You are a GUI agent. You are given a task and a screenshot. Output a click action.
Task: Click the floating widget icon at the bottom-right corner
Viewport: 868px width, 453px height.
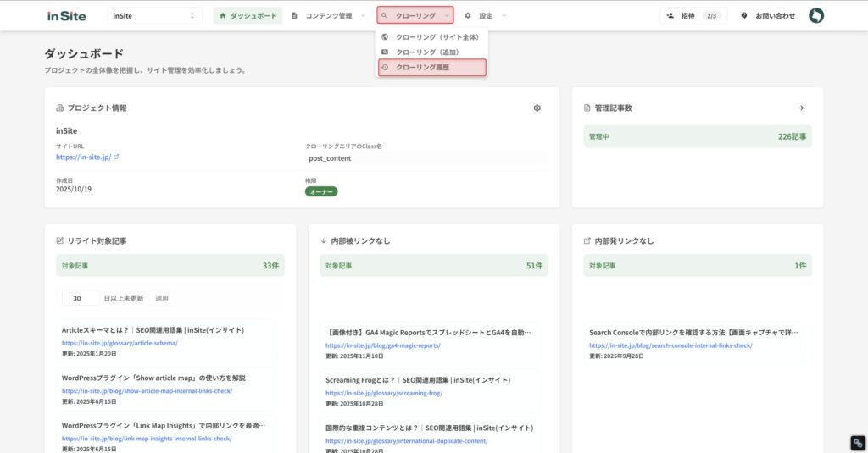pos(858,443)
